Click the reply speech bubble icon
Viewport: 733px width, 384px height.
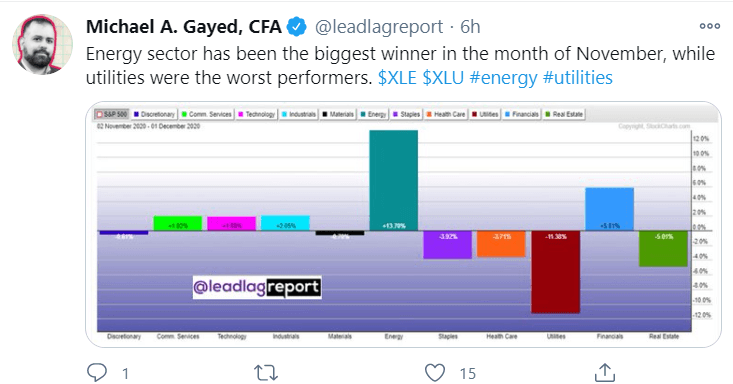click(x=97, y=373)
